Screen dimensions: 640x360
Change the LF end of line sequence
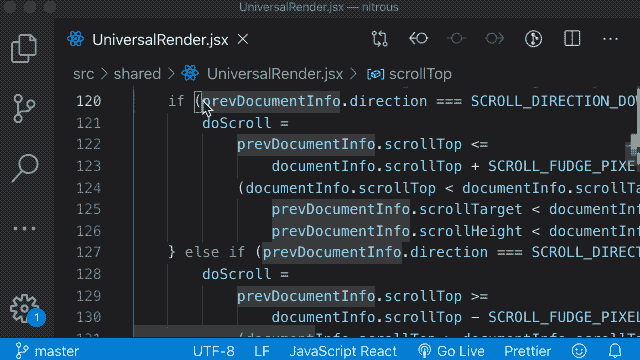click(x=262, y=351)
